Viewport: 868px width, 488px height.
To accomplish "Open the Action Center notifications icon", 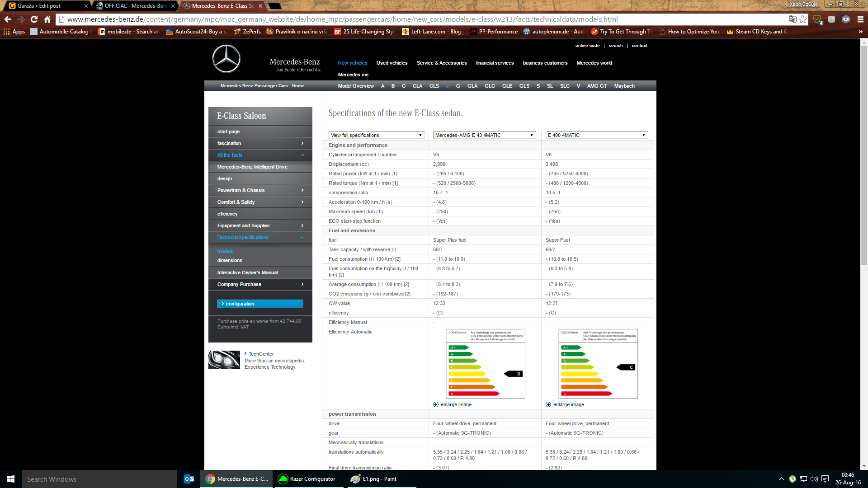I will 825,479.
